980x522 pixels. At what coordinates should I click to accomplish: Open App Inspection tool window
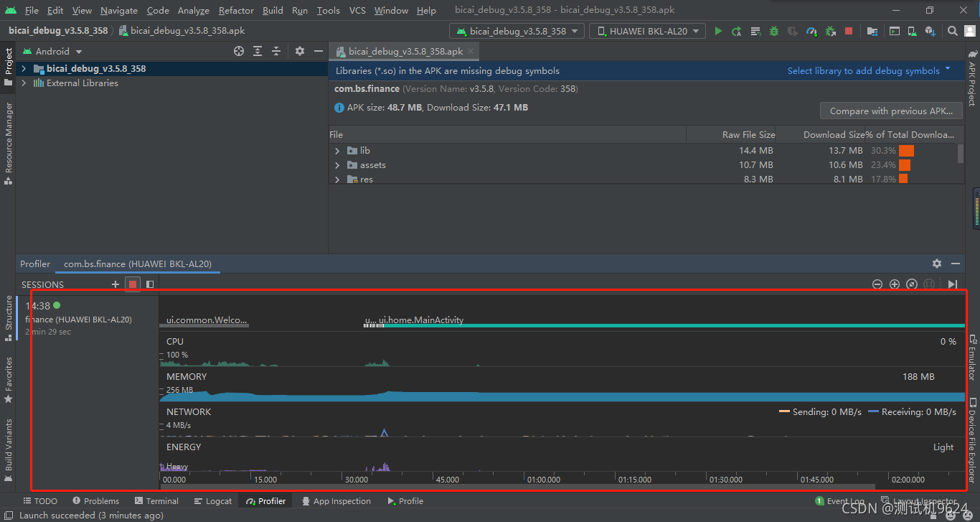click(x=336, y=501)
